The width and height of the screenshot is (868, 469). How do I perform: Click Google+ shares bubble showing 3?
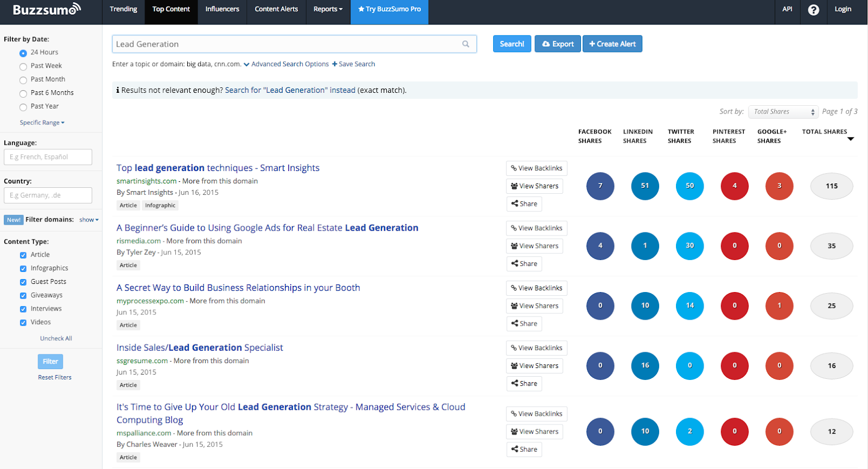pos(780,186)
